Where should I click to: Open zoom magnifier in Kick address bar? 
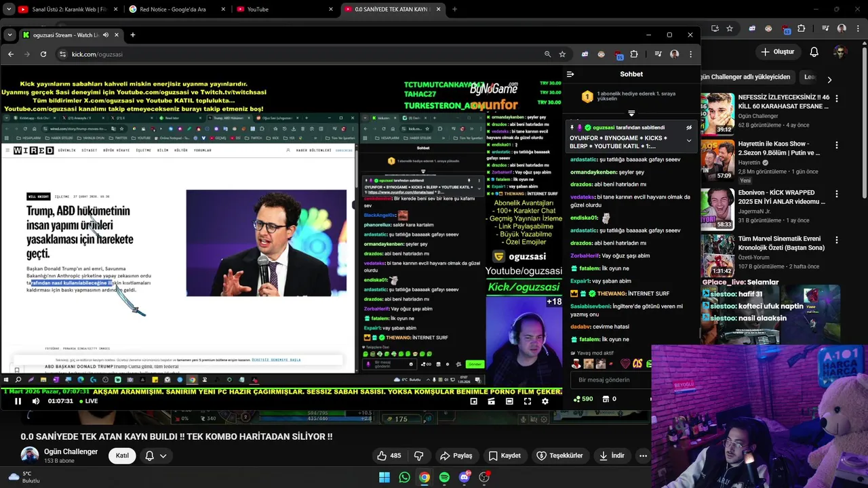(x=547, y=54)
